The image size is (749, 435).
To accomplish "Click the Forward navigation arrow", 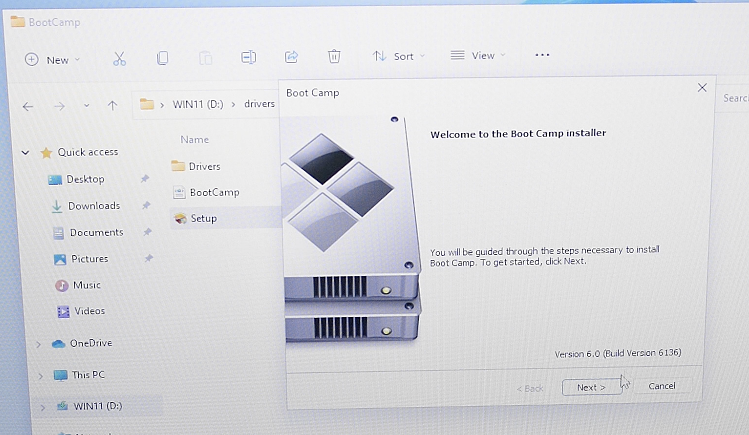I will coord(59,106).
